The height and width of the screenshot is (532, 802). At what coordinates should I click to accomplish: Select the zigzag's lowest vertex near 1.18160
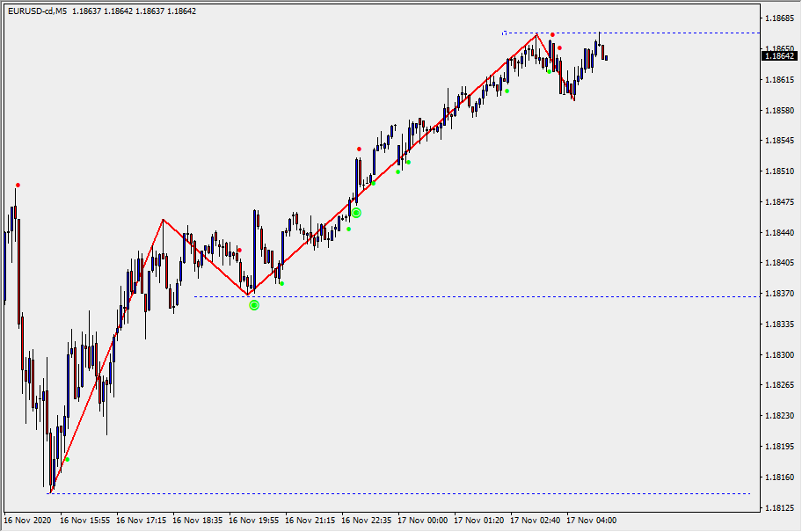tap(50, 492)
